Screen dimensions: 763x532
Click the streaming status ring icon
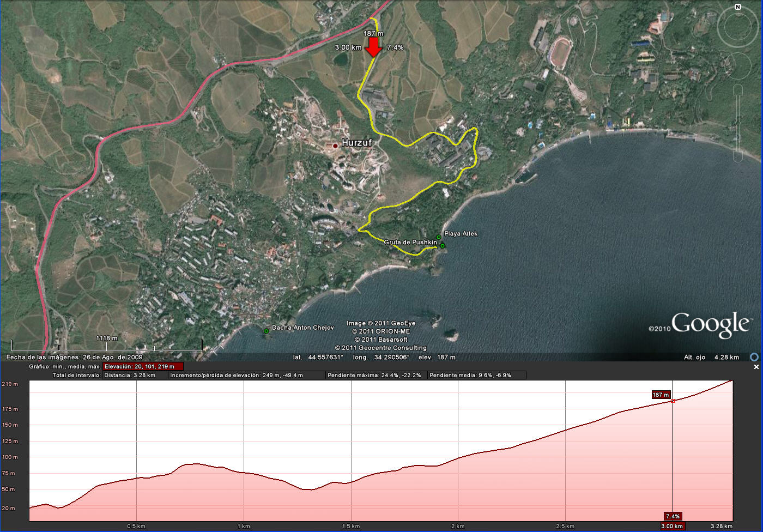point(754,357)
